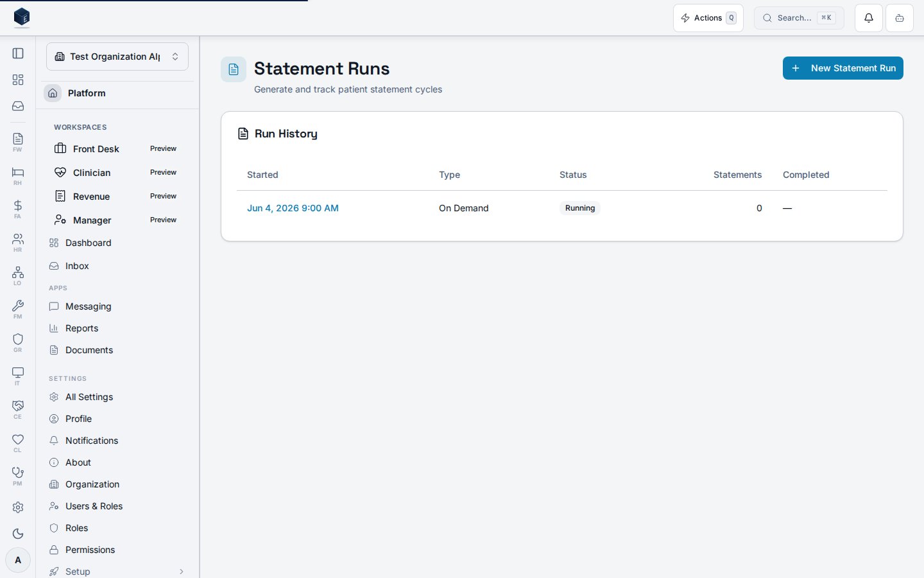924x578 pixels.
Task: Click the Run History document icon
Action: [x=243, y=134]
